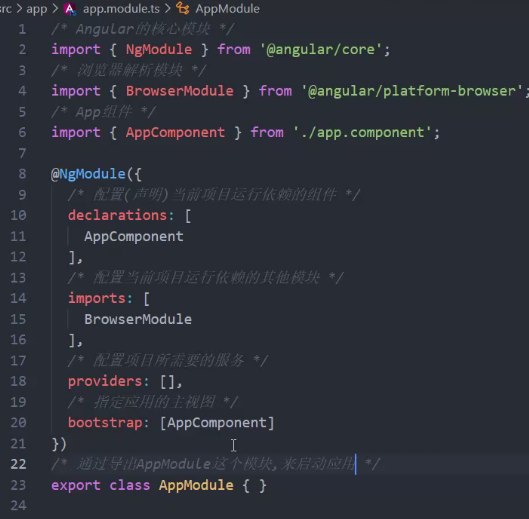Click the 'Angular的核心模块' comment on line 1
This screenshot has width=529, height=519.
tap(142, 29)
